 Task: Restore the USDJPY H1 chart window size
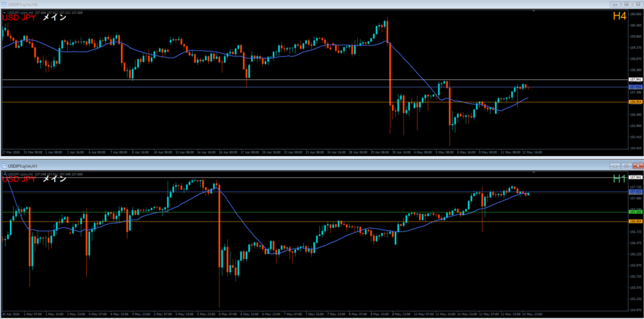coord(626,165)
